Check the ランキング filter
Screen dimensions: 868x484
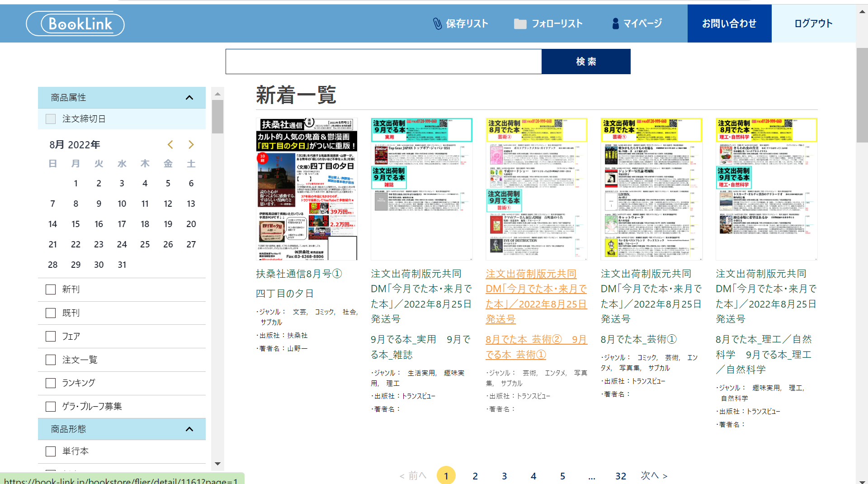(51, 383)
